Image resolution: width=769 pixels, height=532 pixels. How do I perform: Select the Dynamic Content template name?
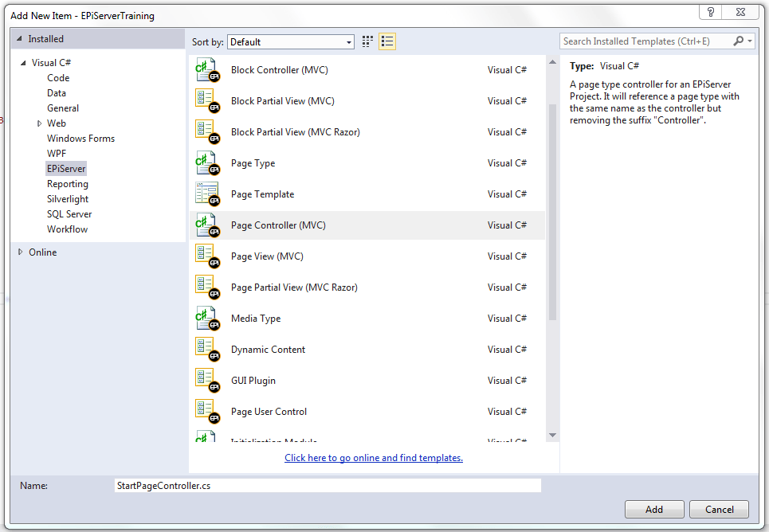tap(268, 350)
